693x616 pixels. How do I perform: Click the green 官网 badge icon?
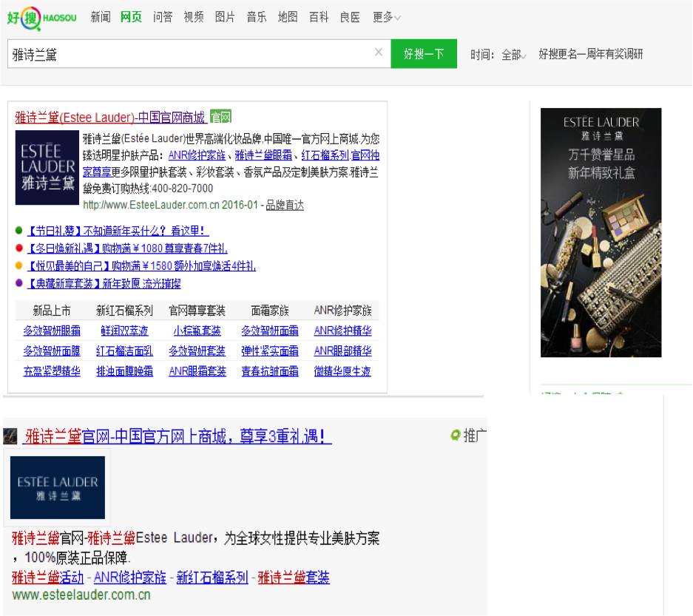click(x=220, y=117)
